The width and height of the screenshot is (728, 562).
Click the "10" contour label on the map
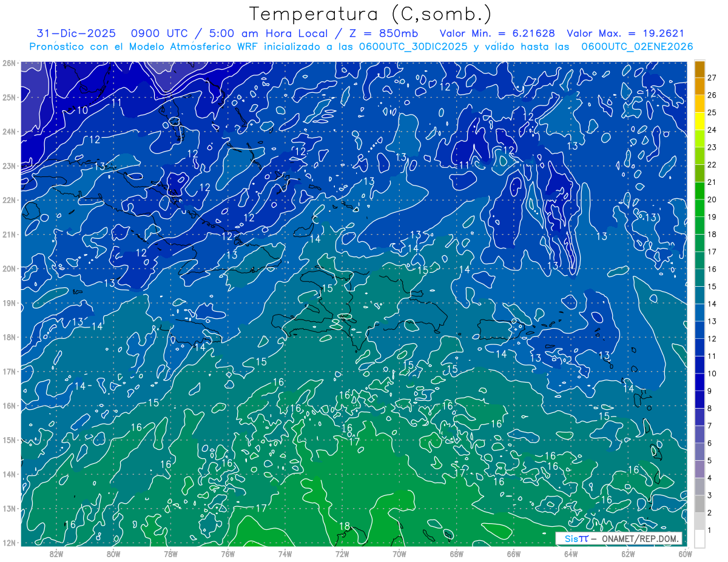(x=83, y=110)
